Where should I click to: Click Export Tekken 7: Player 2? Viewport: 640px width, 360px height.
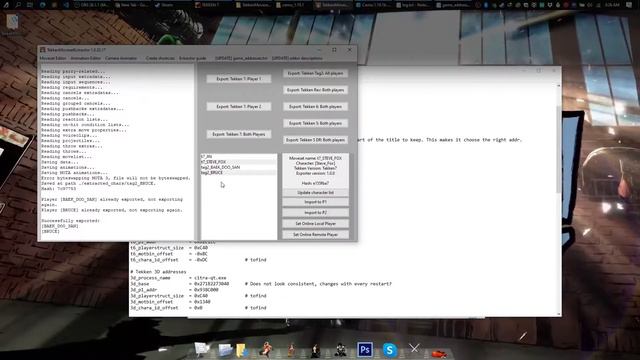[239, 107]
